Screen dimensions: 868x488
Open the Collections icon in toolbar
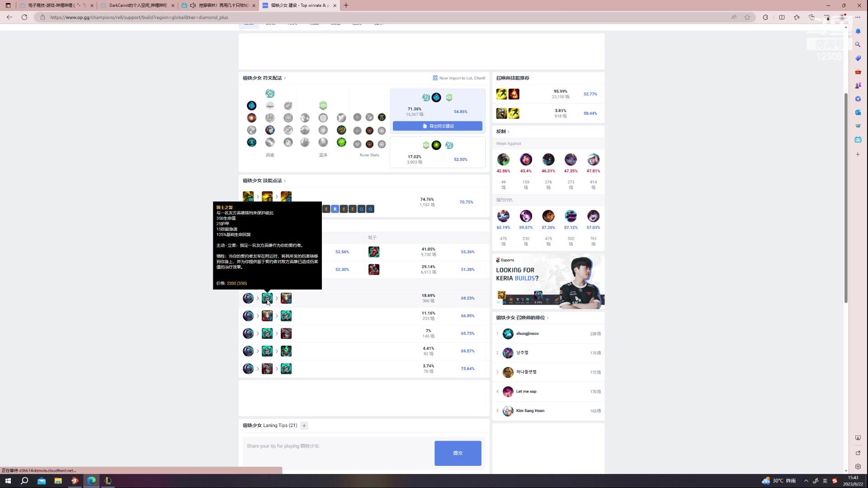811,17
